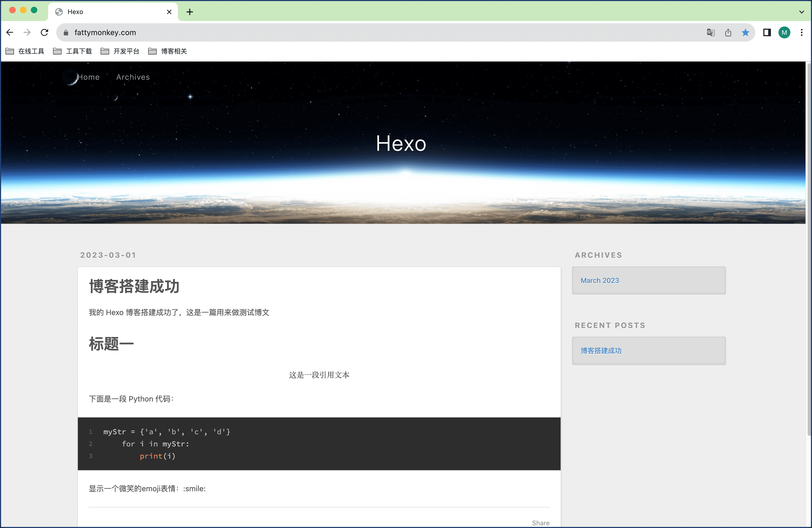The height and width of the screenshot is (528, 812).
Task: Click the 'for i in myStr:' code line
Action: (x=155, y=444)
